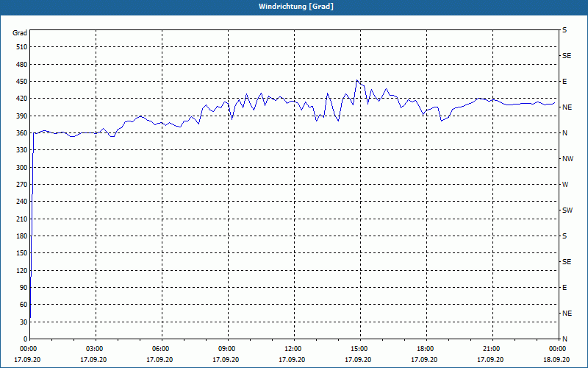Choose the 300 tick label
This screenshot has width=588, height=368.
coord(22,168)
